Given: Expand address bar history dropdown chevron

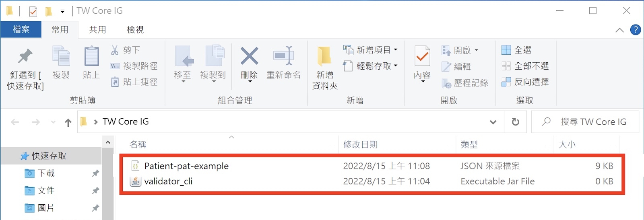Looking at the screenshot, I should click(493, 122).
